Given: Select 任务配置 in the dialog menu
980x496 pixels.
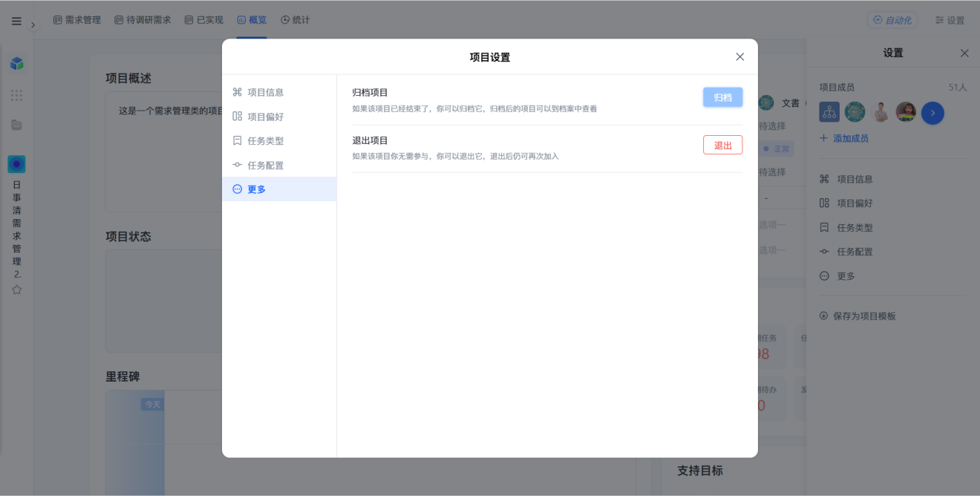Looking at the screenshot, I should click(x=279, y=165).
